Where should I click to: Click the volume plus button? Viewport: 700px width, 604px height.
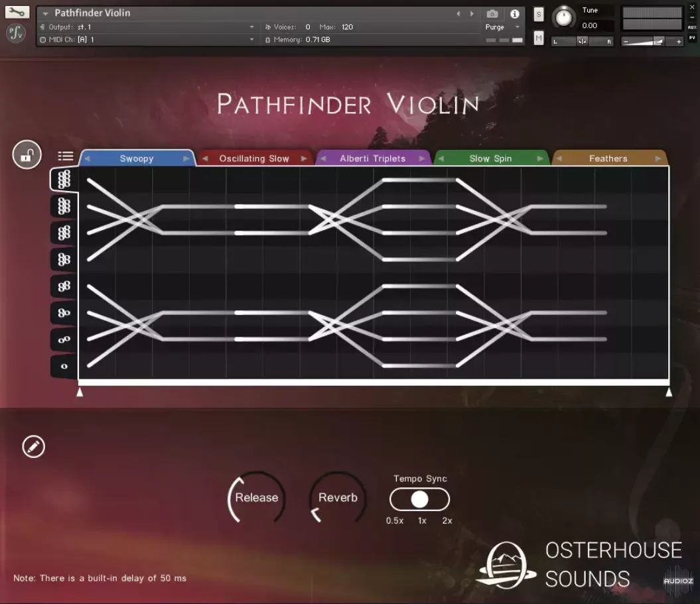[679, 42]
